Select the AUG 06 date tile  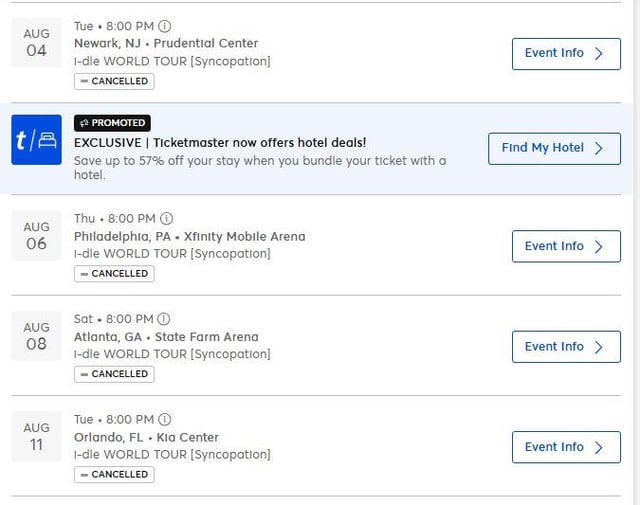(x=37, y=236)
